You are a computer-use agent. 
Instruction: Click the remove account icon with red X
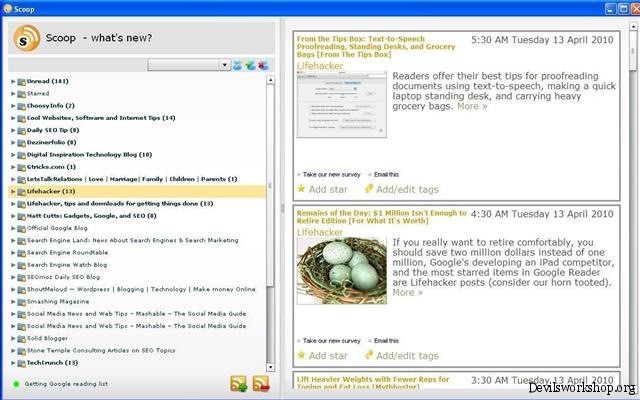pos(263,65)
